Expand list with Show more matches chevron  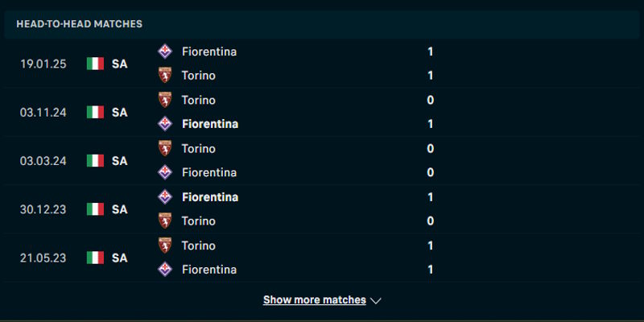[x=376, y=300]
